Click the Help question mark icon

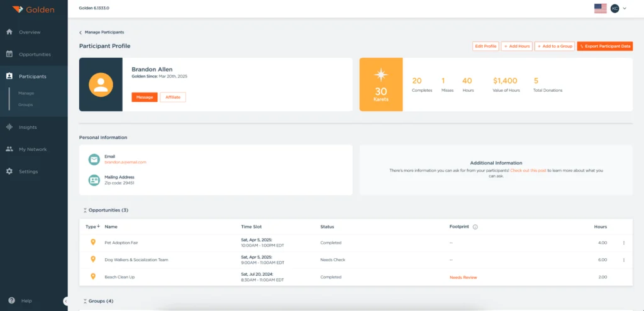tap(11, 300)
